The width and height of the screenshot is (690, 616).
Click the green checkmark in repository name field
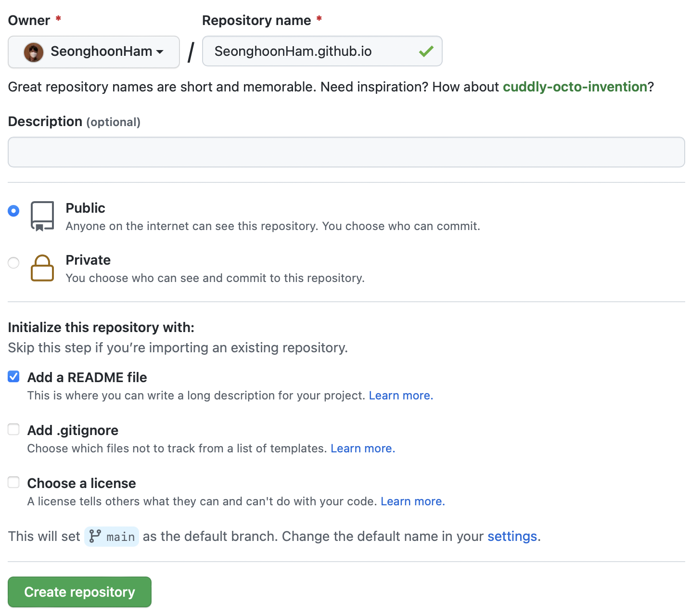pyautogui.click(x=426, y=51)
